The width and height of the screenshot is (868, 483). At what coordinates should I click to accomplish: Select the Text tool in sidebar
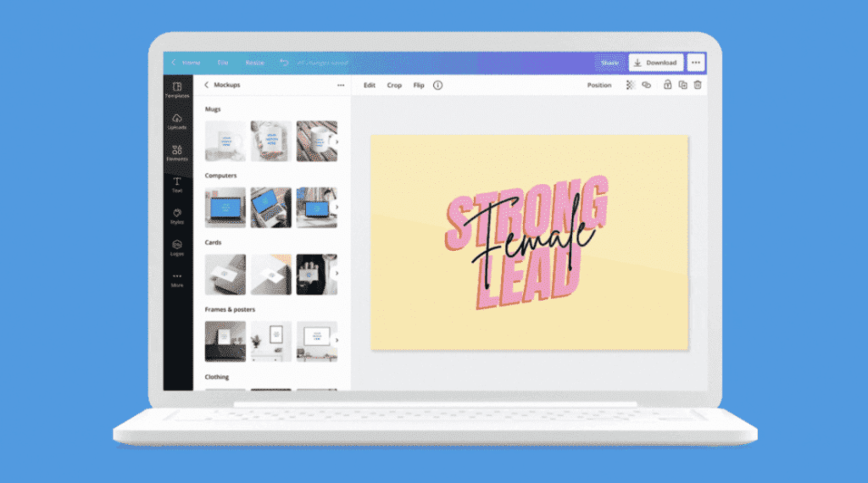coord(177,185)
